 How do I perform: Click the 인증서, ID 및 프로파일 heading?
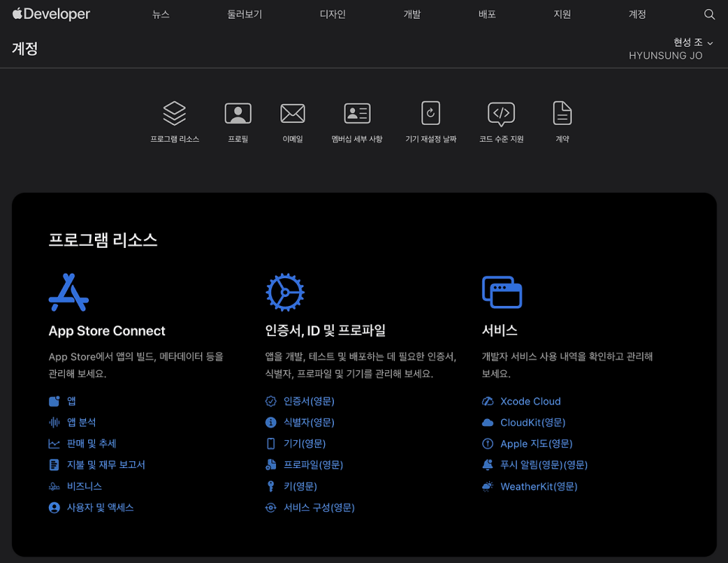pyautogui.click(x=326, y=330)
